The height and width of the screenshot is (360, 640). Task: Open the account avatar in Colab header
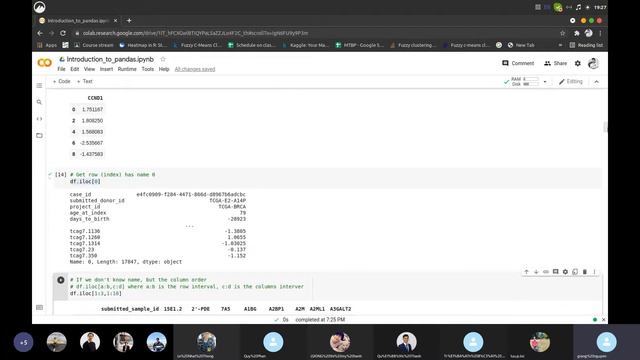(x=593, y=63)
